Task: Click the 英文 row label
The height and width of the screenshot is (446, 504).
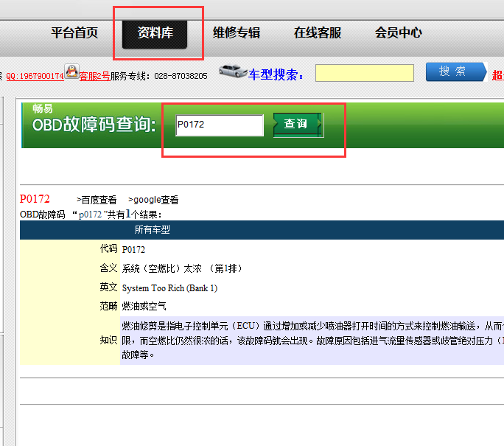Action: coord(108,287)
